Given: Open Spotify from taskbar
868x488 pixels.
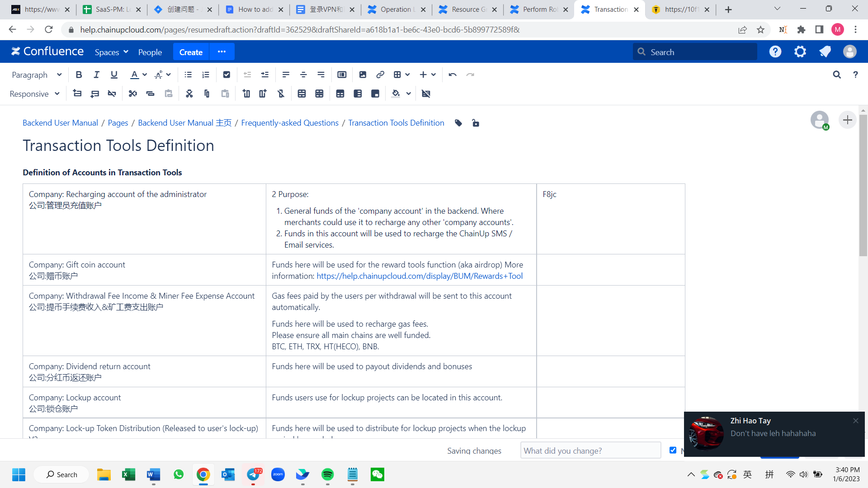Looking at the screenshot, I should click(x=327, y=474).
